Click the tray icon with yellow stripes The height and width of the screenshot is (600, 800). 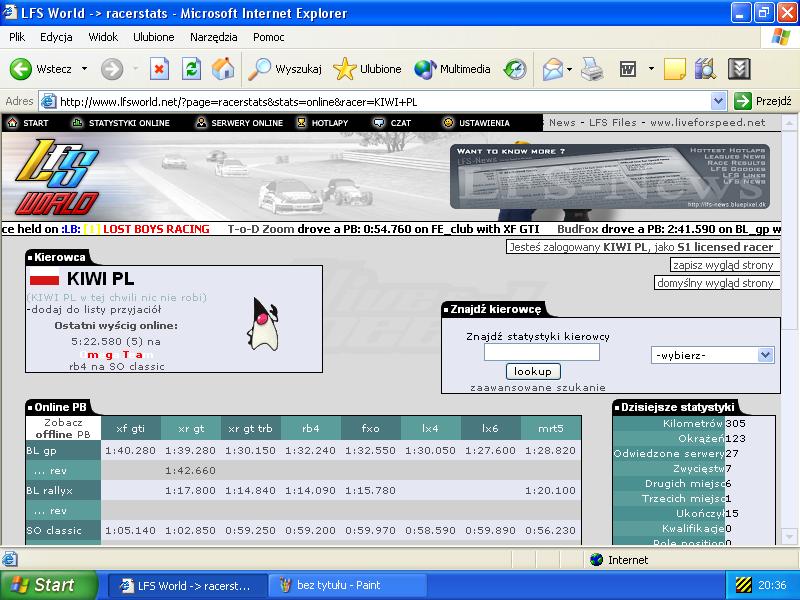(x=743, y=585)
